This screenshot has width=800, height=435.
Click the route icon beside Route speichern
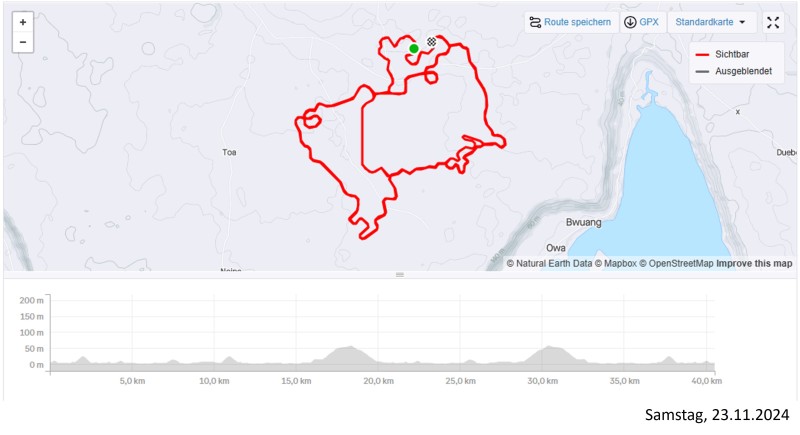click(535, 22)
